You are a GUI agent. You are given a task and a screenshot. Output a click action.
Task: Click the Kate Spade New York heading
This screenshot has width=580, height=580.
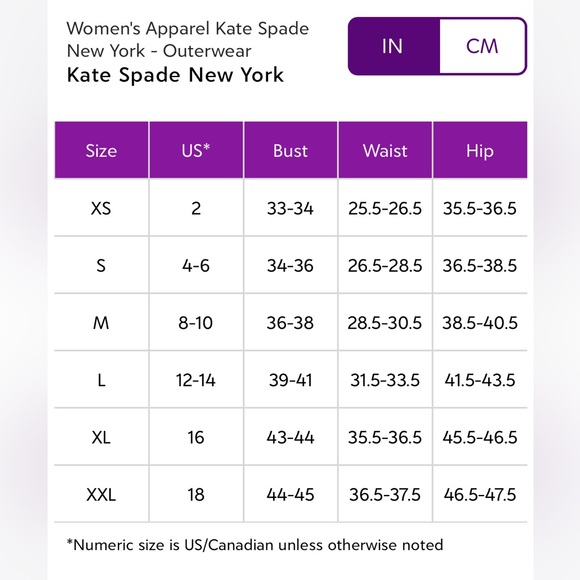click(175, 75)
